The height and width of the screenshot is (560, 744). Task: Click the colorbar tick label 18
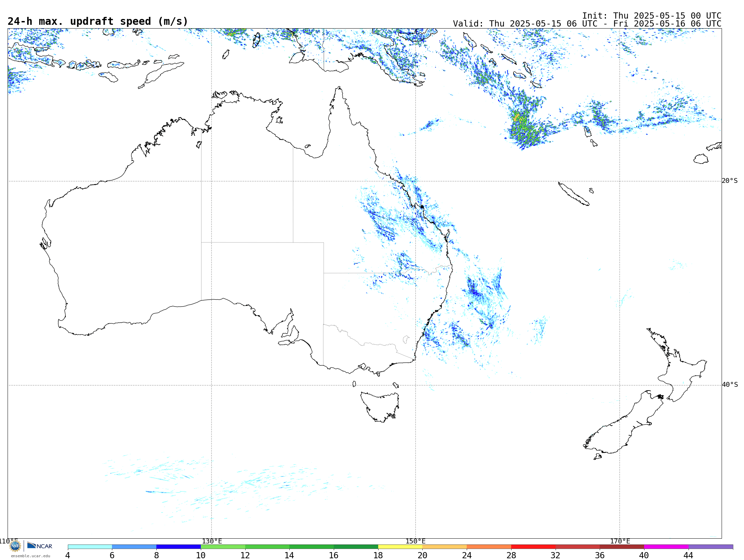(x=378, y=555)
